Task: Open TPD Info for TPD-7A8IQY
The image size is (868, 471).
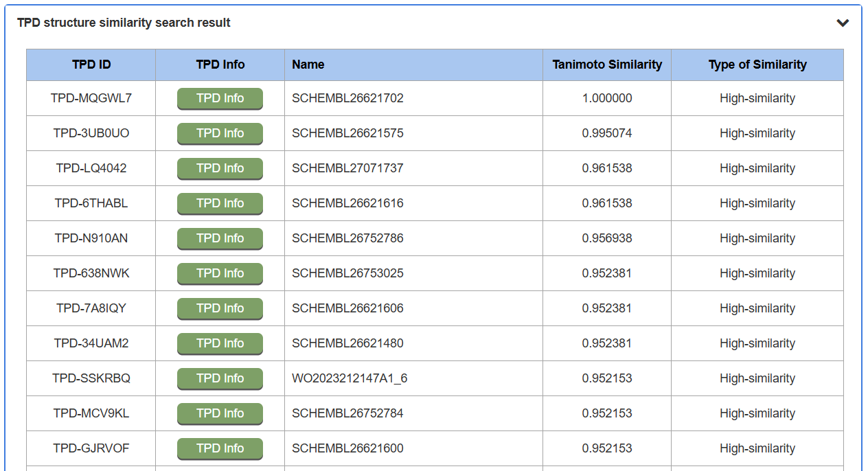Action: coord(220,309)
